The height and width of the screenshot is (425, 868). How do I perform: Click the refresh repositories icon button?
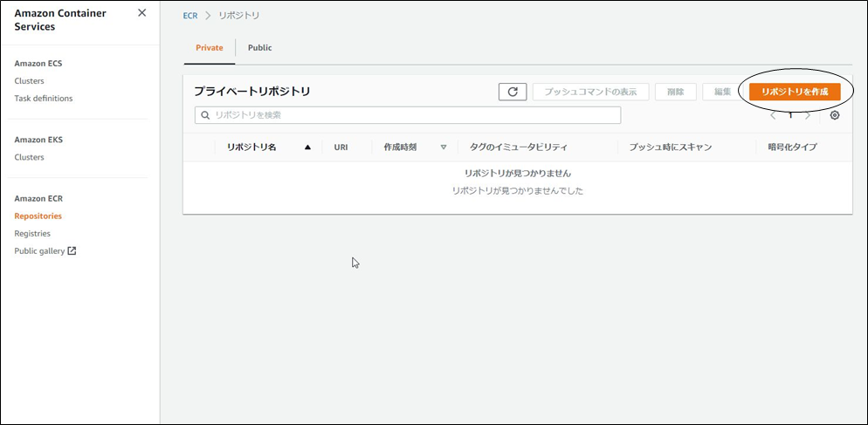513,92
